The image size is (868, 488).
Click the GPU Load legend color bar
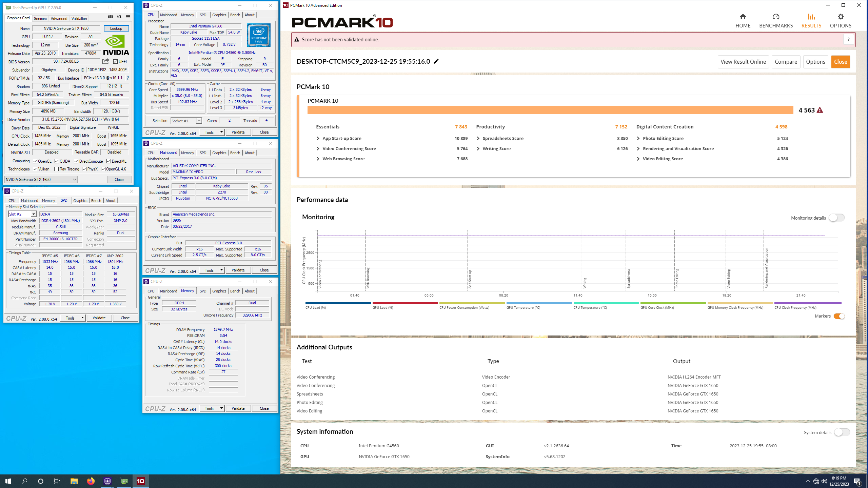point(405,303)
